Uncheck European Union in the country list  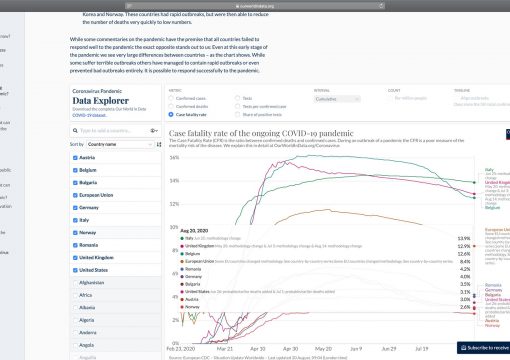click(x=75, y=195)
